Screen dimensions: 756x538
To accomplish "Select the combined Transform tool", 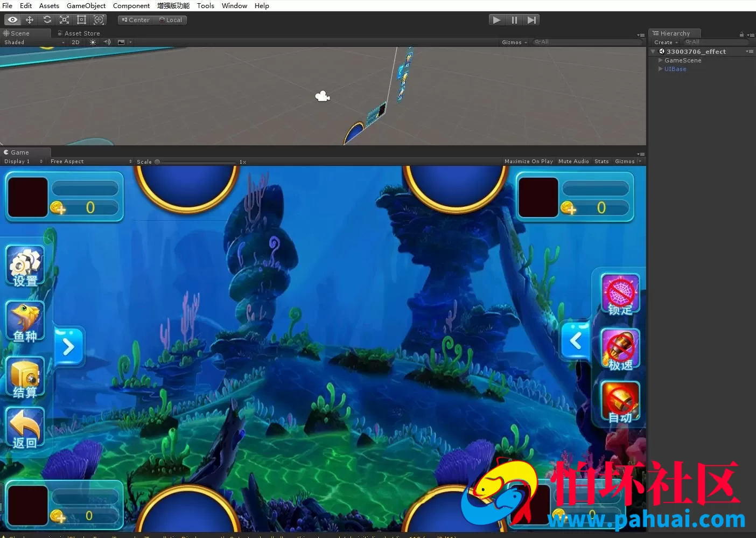I will pyautogui.click(x=99, y=20).
